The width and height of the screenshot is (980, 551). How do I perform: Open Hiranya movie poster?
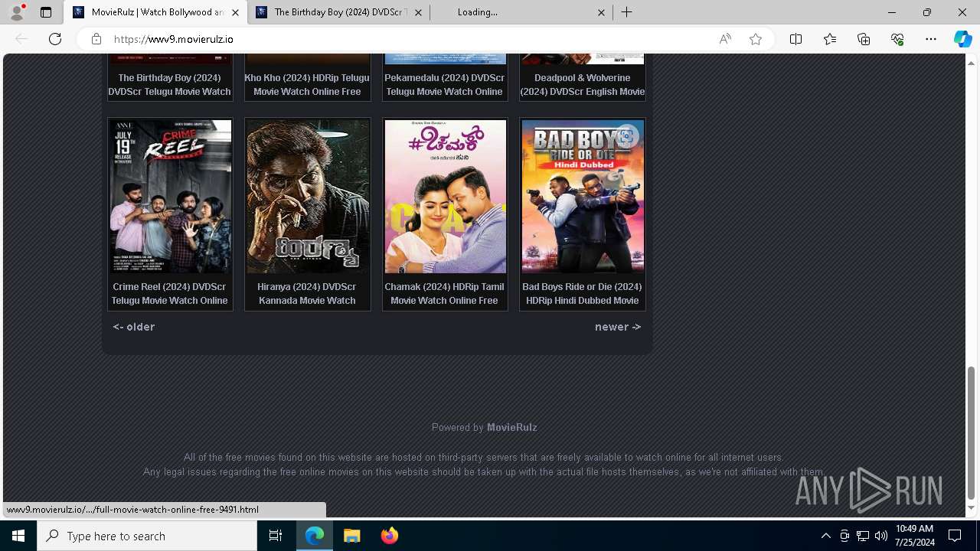[307, 197]
